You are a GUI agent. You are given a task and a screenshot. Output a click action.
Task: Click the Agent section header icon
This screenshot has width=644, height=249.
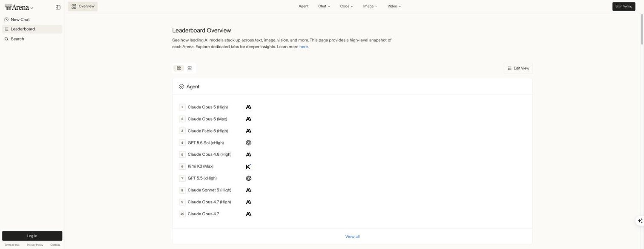pos(181,87)
